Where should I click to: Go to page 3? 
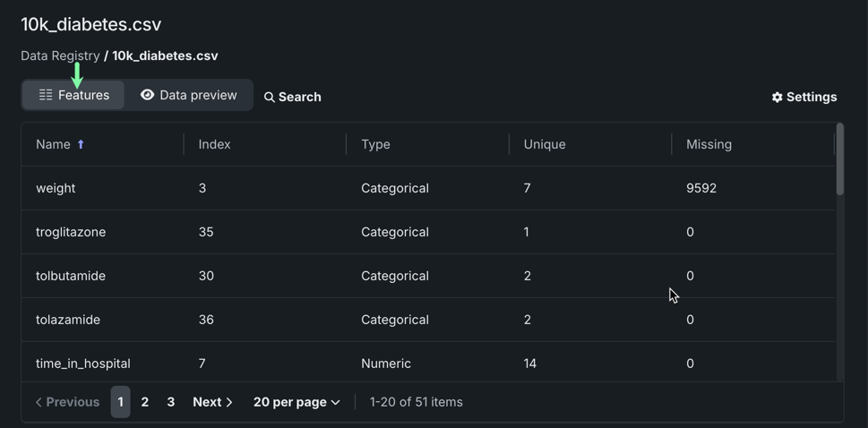pos(170,402)
